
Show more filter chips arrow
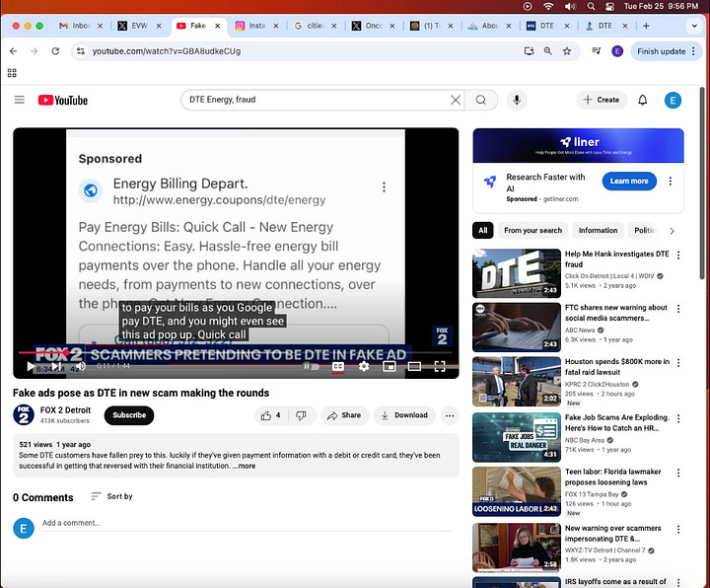(672, 231)
